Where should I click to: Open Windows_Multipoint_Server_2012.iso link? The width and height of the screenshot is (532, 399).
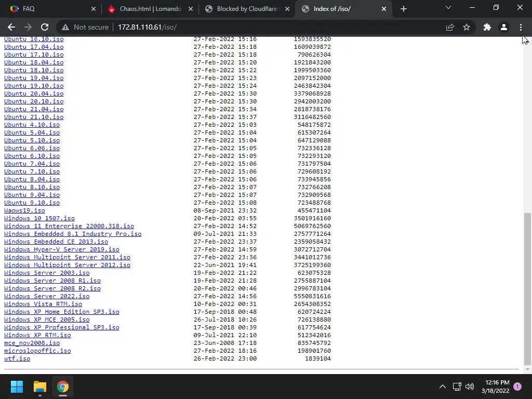tap(67, 265)
